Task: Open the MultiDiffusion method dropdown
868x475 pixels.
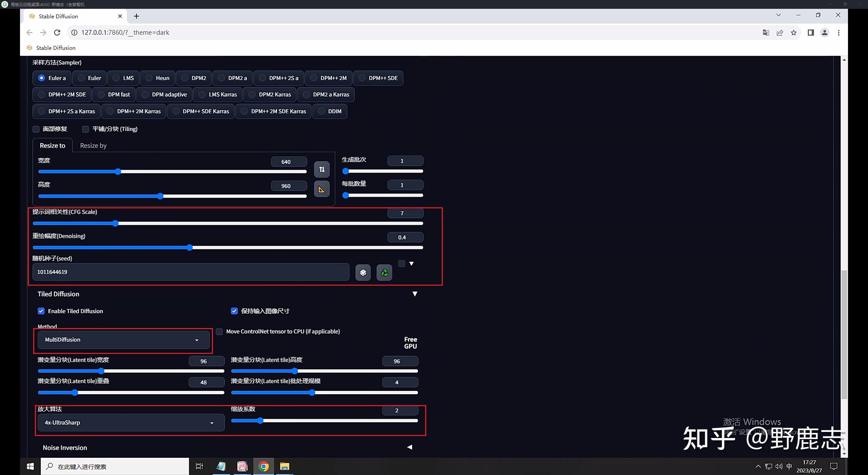Action: pos(123,340)
